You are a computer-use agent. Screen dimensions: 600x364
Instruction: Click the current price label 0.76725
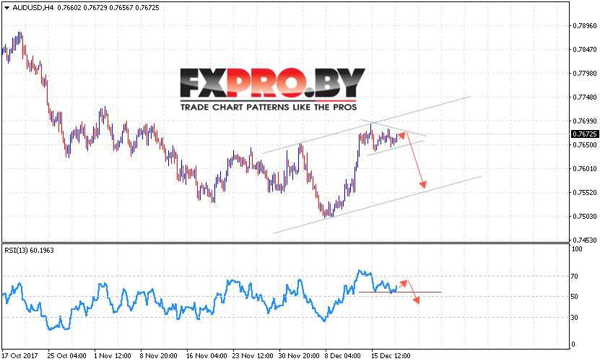584,134
